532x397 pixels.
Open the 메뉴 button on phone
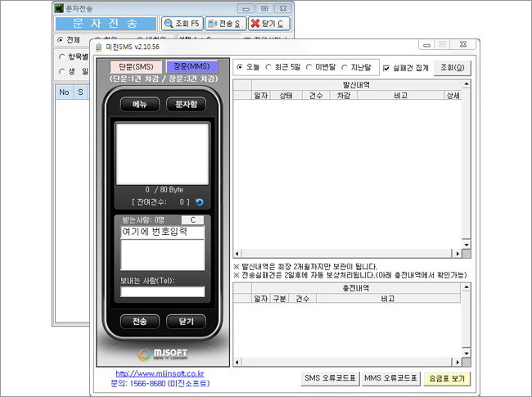click(140, 104)
